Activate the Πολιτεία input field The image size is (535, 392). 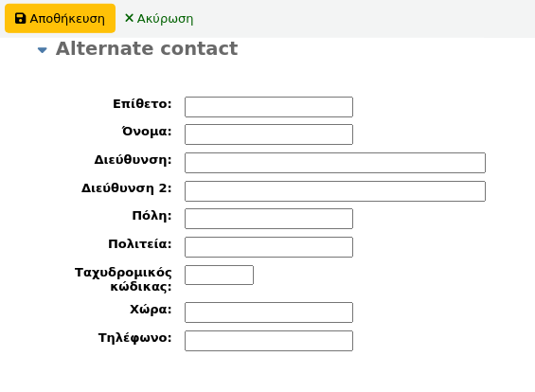pos(269,247)
